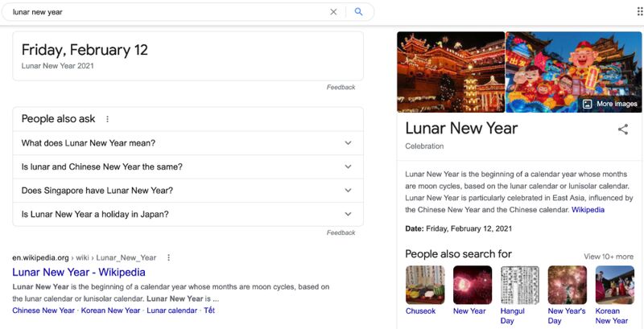Open the Google apps grid icon
This screenshot has height=329, width=644.
click(x=640, y=11)
